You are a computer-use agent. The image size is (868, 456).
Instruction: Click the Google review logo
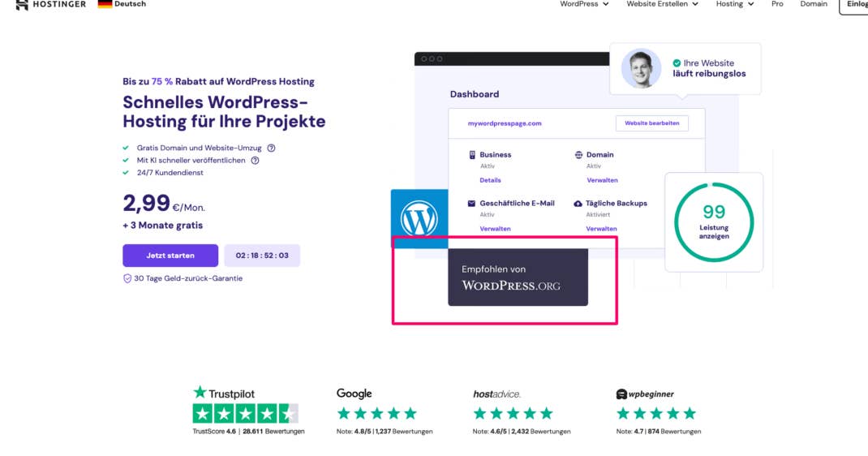tap(354, 394)
